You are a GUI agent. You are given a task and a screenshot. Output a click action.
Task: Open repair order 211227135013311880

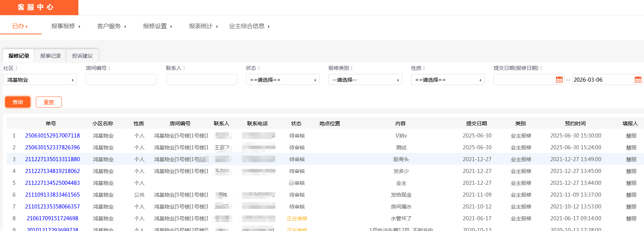[x=52, y=159]
